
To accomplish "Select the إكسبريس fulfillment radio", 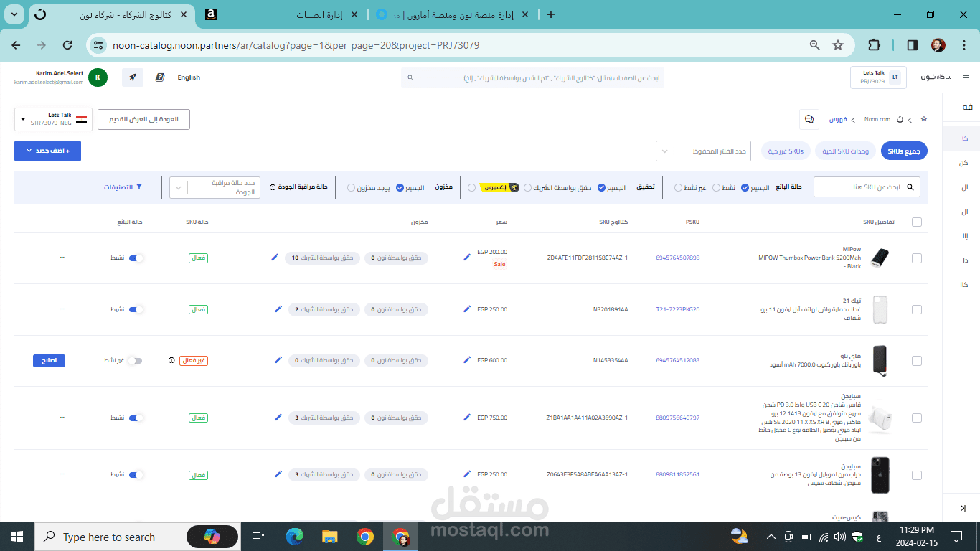I will (x=471, y=188).
